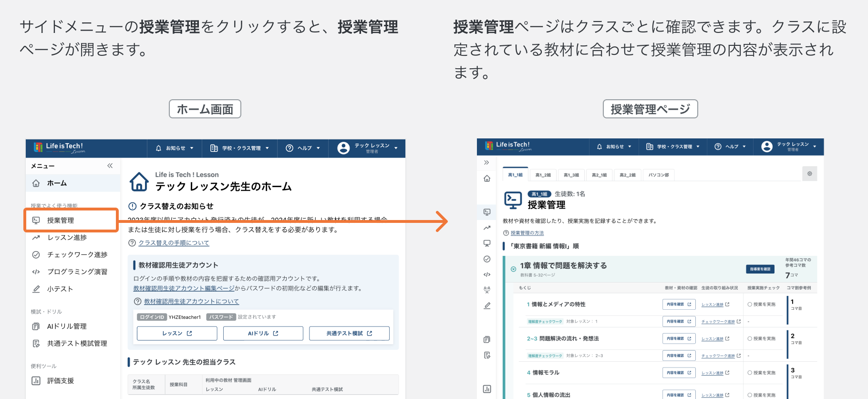The width and height of the screenshot is (868, 399).
Task: Select 授業を実施 radio for 情報モラル
Action: click(x=750, y=373)
